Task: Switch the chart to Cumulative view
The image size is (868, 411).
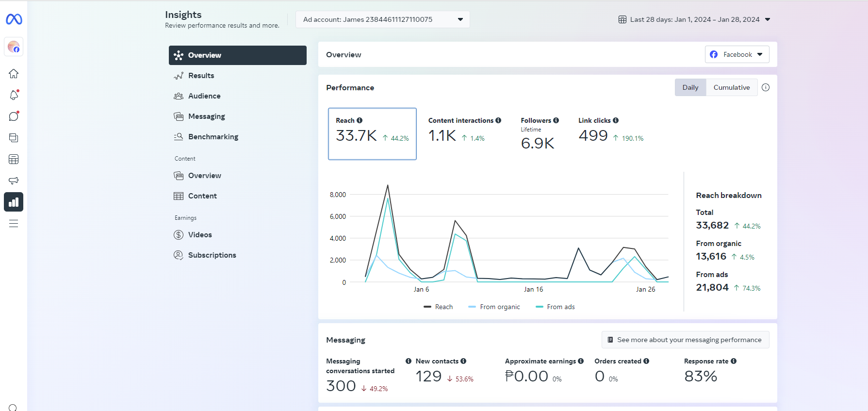Action: 731,87
